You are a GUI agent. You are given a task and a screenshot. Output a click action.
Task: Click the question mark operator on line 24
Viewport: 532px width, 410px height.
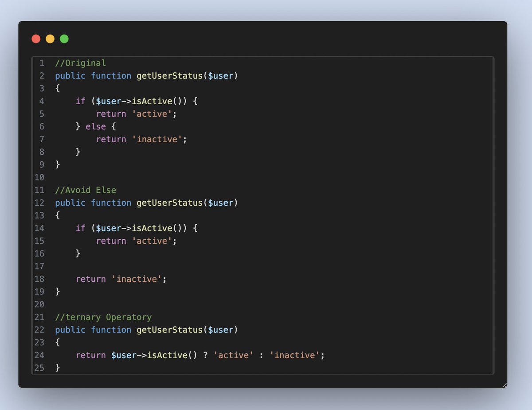coord(205,355)
